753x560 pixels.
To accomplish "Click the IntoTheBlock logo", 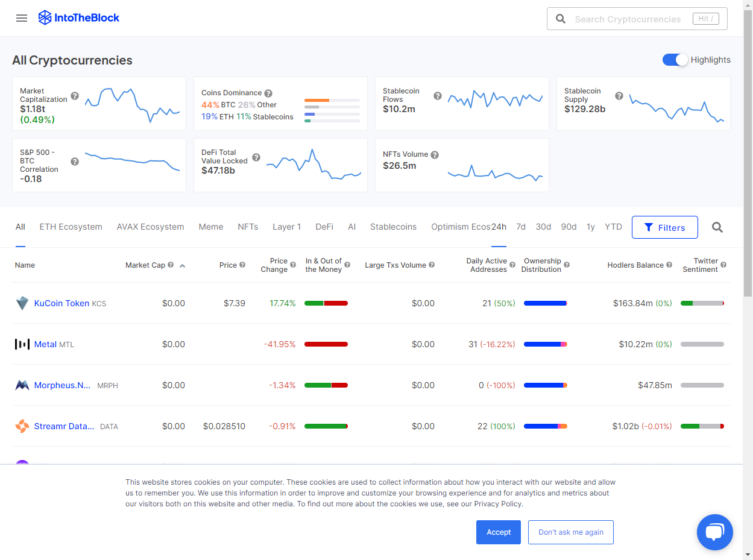I will coord(79,18).
